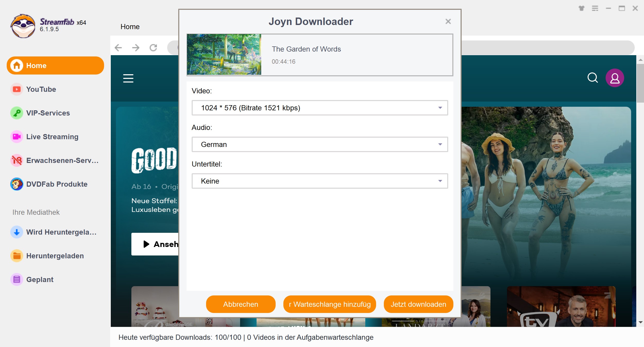Go forward in the browser

(136, 47)
